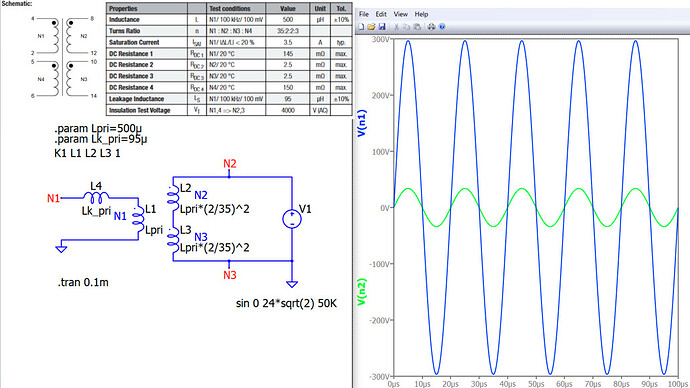Open the Edit menu
This screenshot has width=690, height=388.
[x=381, y=14]
